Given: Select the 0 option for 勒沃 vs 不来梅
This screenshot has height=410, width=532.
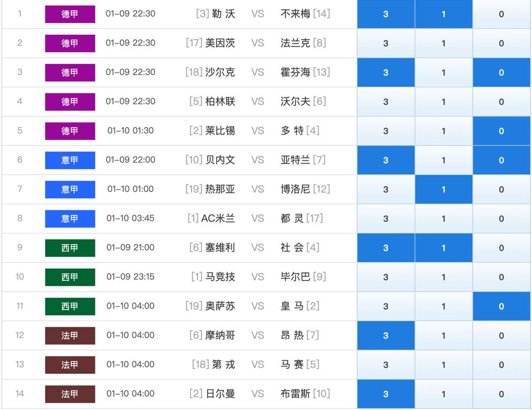Looking at the screenshot, I should pyautogui.click(x=501, y=14).
